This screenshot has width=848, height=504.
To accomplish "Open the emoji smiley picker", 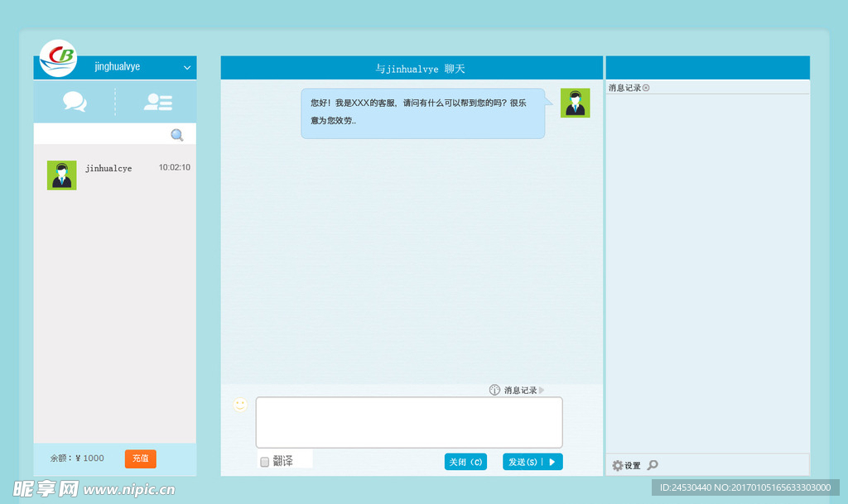I will pyautogui.click(x=240, y=404).
